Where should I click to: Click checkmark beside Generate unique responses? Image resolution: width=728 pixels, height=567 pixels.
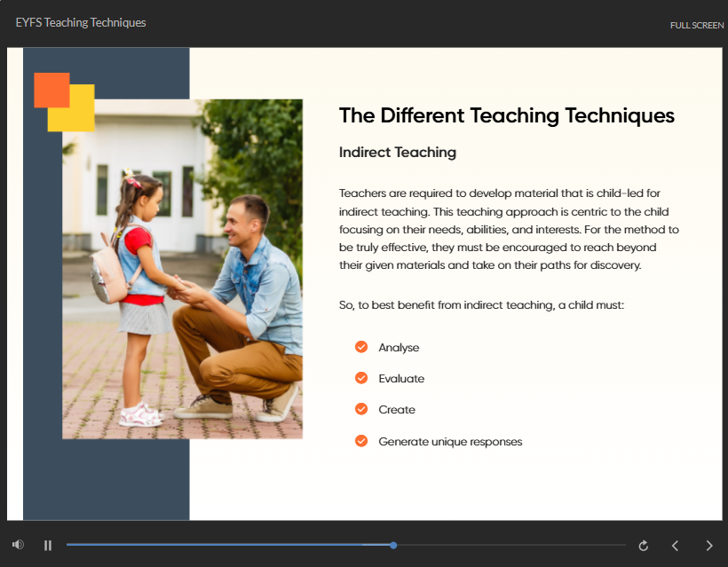coord(361,441)
